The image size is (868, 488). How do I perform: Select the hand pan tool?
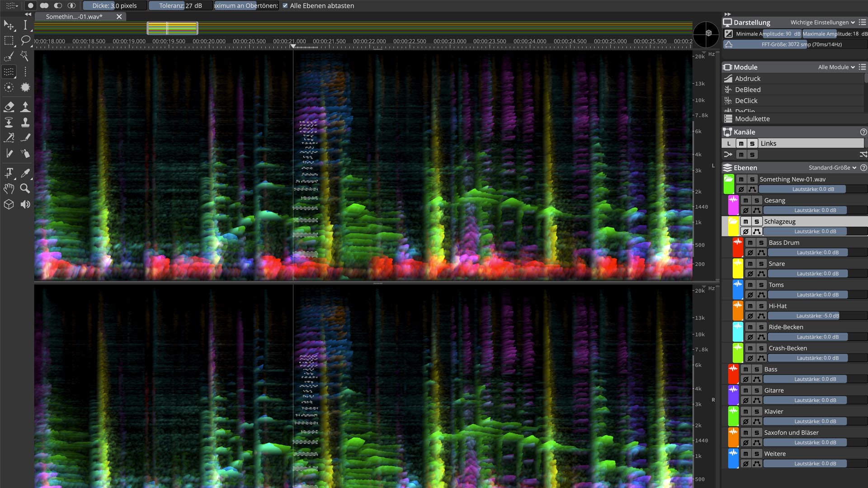pyautogui.click(x=9, y=188)
